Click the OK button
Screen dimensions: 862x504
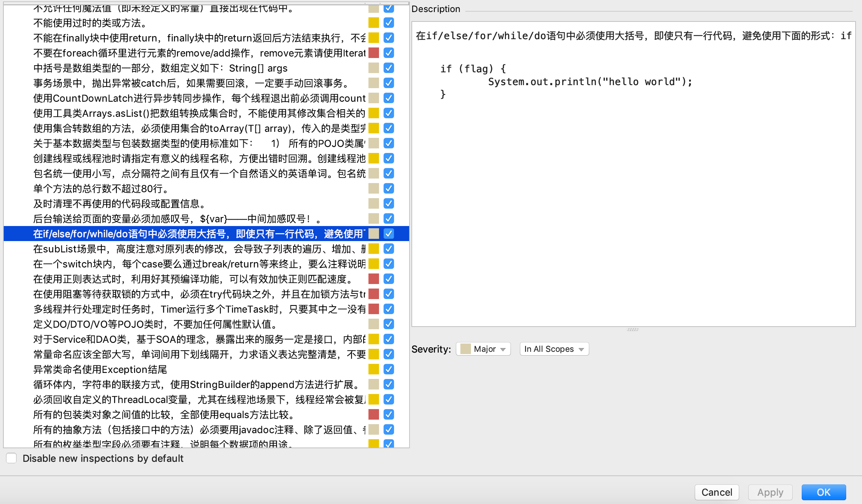pos(824,492)
